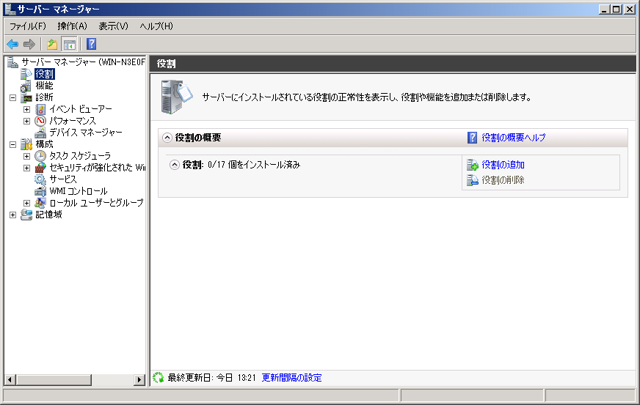Click the 役割の概要 section heading text
The height and width of the screenshot is (405, 640).
coord(198,138)
